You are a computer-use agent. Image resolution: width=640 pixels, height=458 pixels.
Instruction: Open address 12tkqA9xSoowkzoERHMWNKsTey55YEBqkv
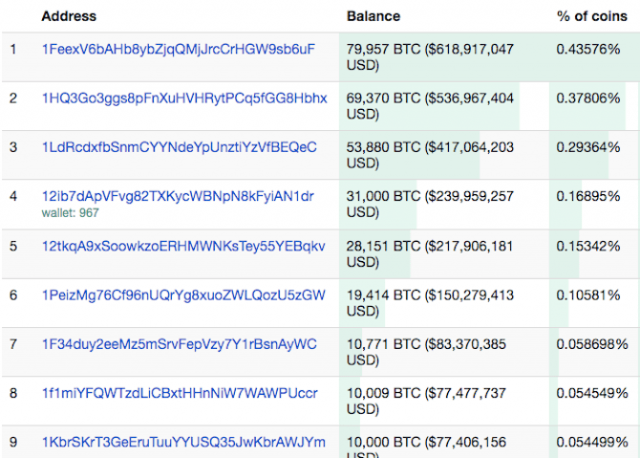click(x=184, y=246)
